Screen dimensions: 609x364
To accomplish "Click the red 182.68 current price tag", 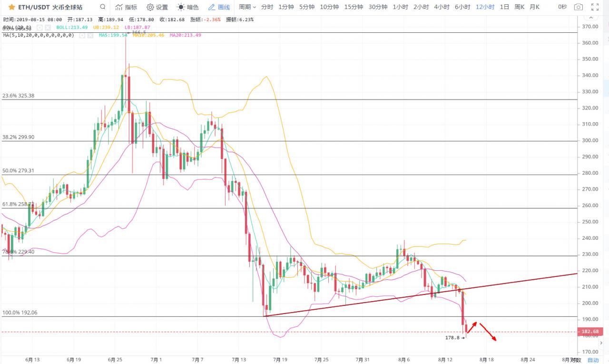I will click(590, 332).
